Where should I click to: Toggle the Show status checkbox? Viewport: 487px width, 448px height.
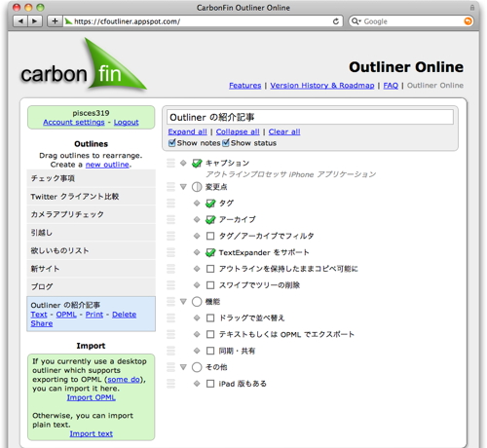(226, 143)
